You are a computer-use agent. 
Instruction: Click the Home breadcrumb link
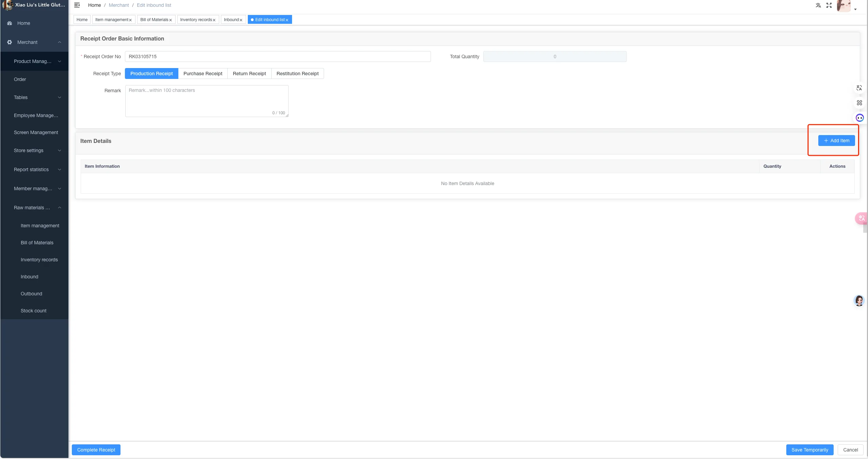pyautogui.click(x=94, y=5)
